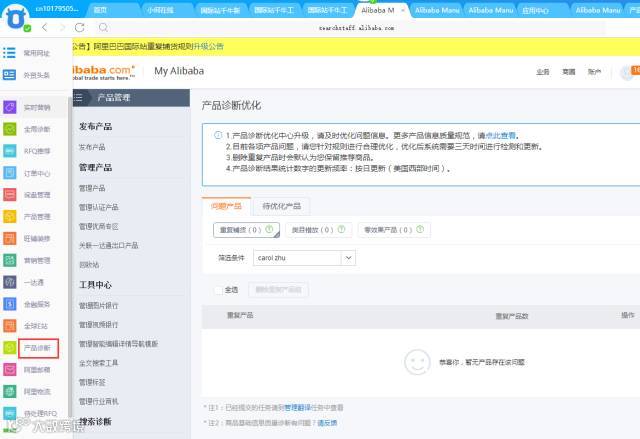Close the Alibaba M browser tab
This screenshot has height=439, width=640.
(x=403, y=10)
